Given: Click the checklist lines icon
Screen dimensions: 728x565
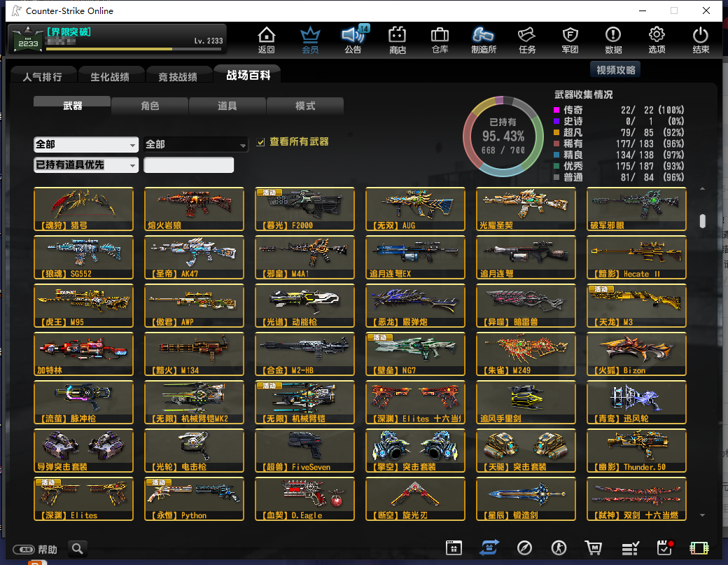Looking at the screenshot, I should 630,548.
